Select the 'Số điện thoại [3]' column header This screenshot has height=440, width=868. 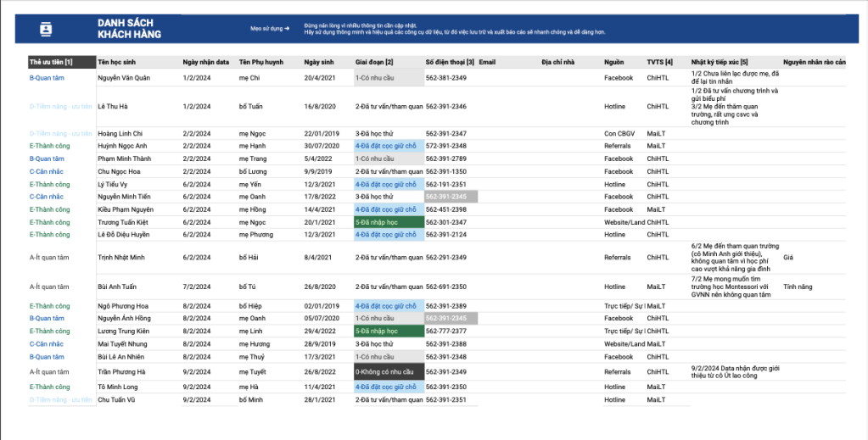click(x=449, y=62)
